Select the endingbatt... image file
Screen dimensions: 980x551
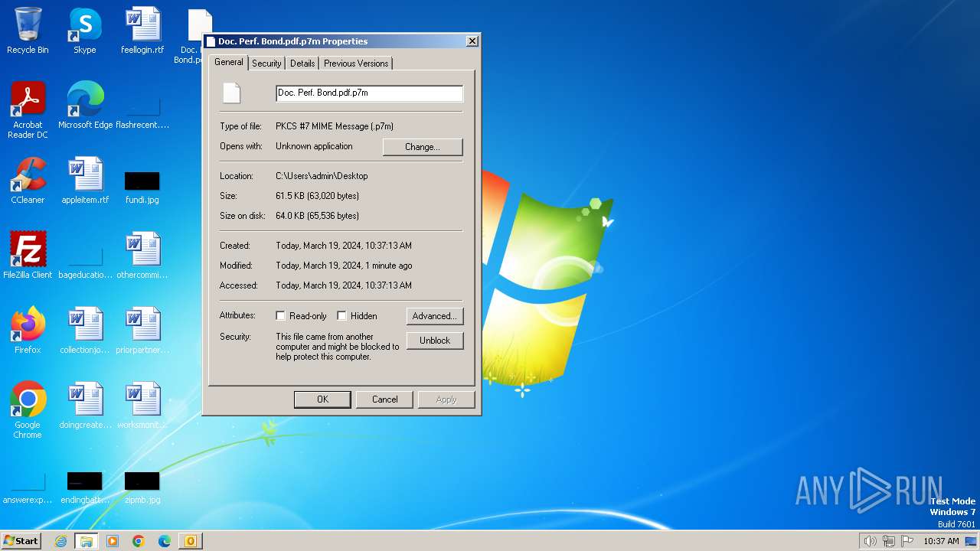tap(85, 488)
